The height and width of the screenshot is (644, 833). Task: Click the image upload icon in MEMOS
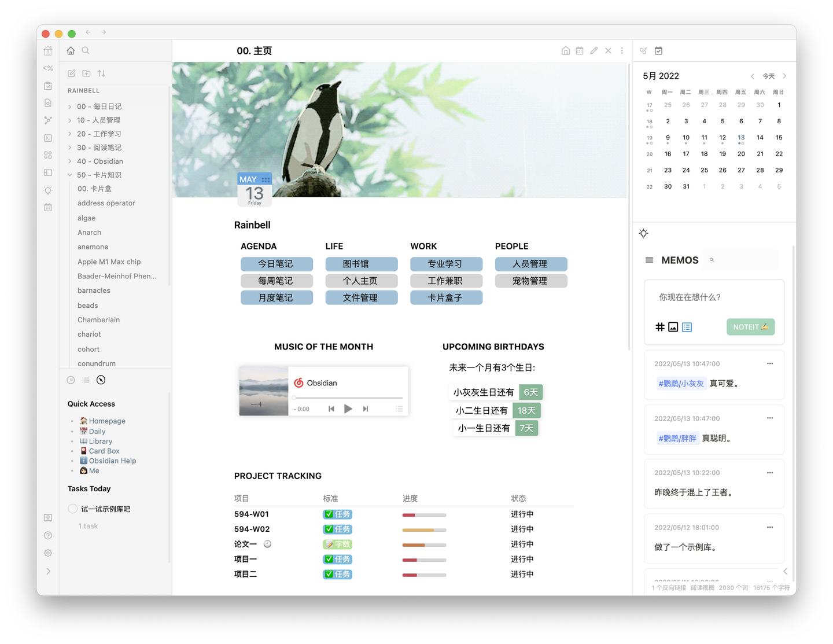673,327
